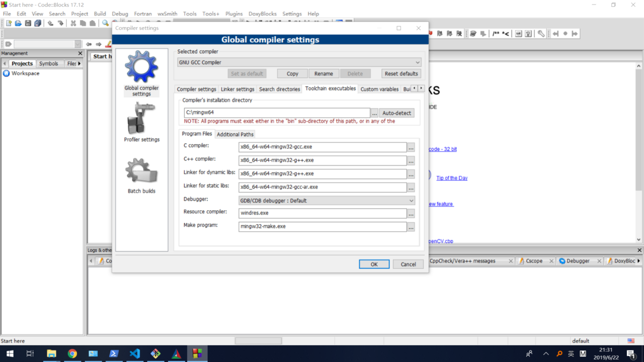Select Global compiler settings sidebar icon
The image size is (644, 362).
(141, 73)
